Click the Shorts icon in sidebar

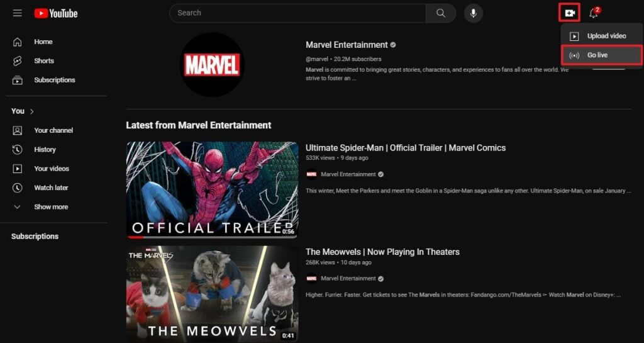[x=17, y=61]
